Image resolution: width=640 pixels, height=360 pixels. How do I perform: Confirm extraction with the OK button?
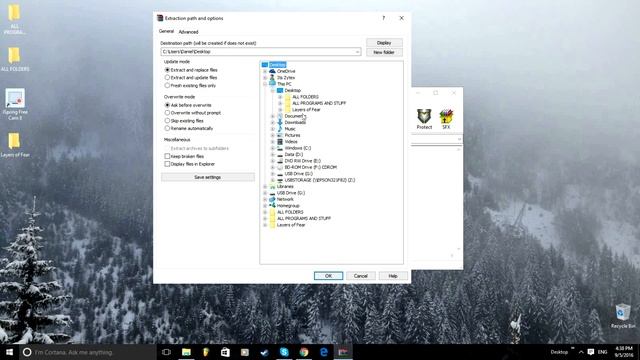328,276
